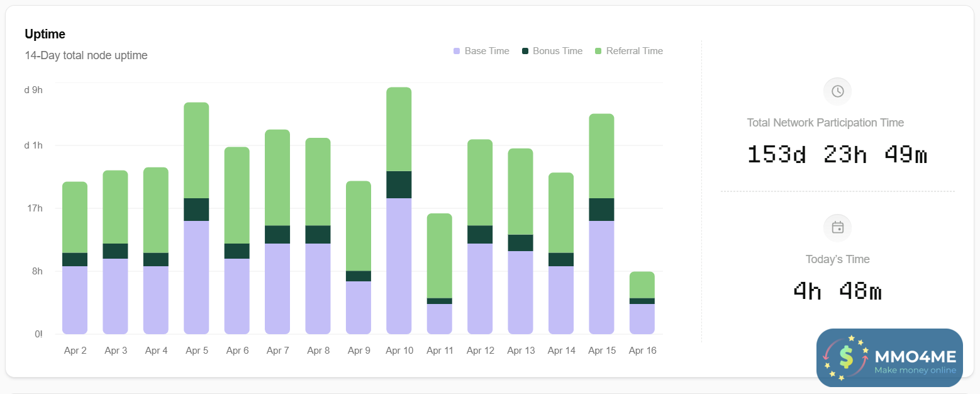The height and width of the screenshot is (394, 980).
Task: Click the Uptime heading
Action: pyautogui.click(x=45, y=34)
